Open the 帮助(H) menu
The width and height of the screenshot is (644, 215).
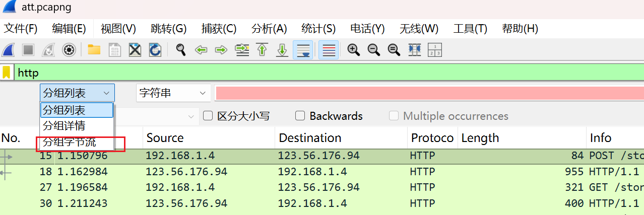520,29
